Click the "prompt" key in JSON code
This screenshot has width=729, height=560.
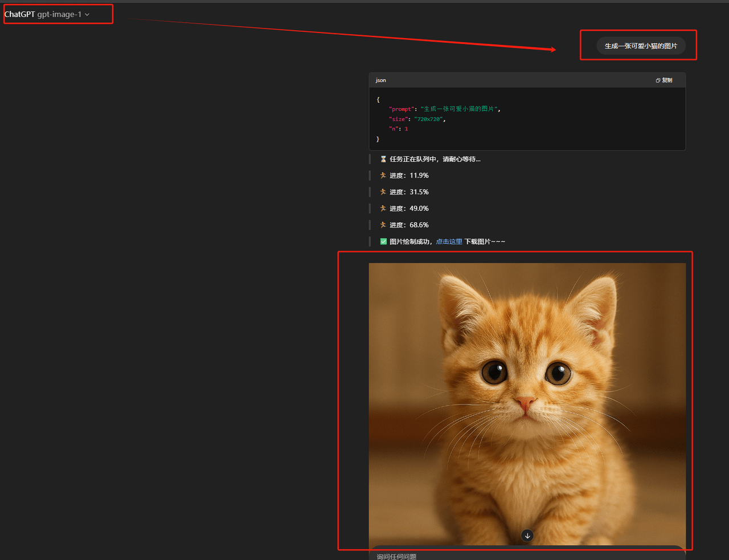tap(401, 109)
